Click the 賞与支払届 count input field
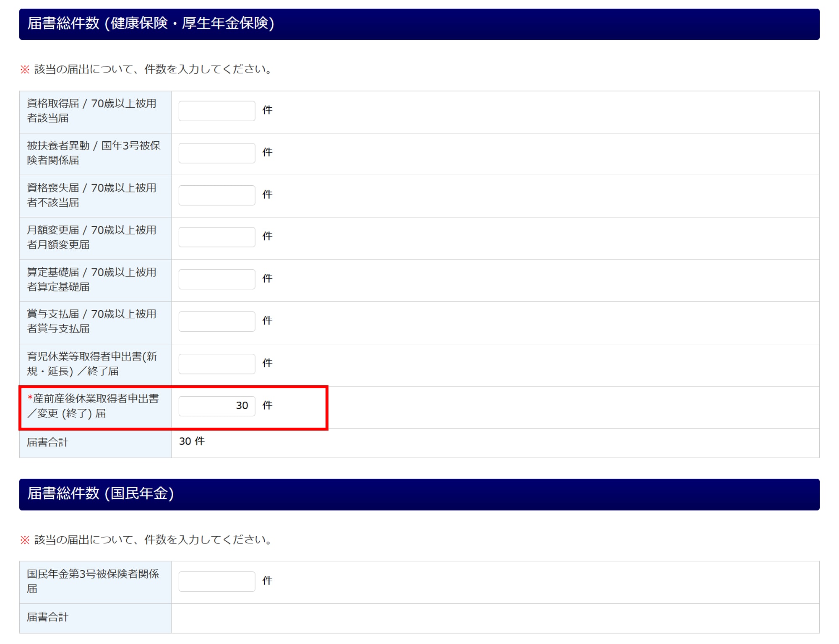The image size is (839, 644). click(216, 321)
